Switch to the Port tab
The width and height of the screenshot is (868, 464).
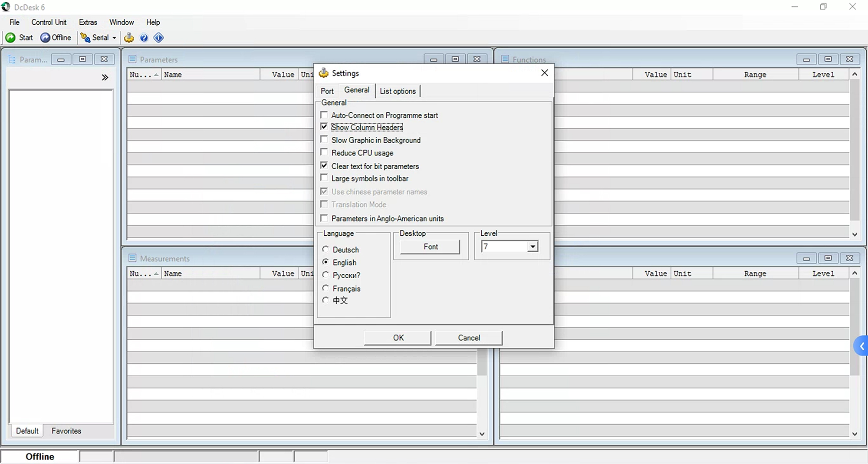327,91
